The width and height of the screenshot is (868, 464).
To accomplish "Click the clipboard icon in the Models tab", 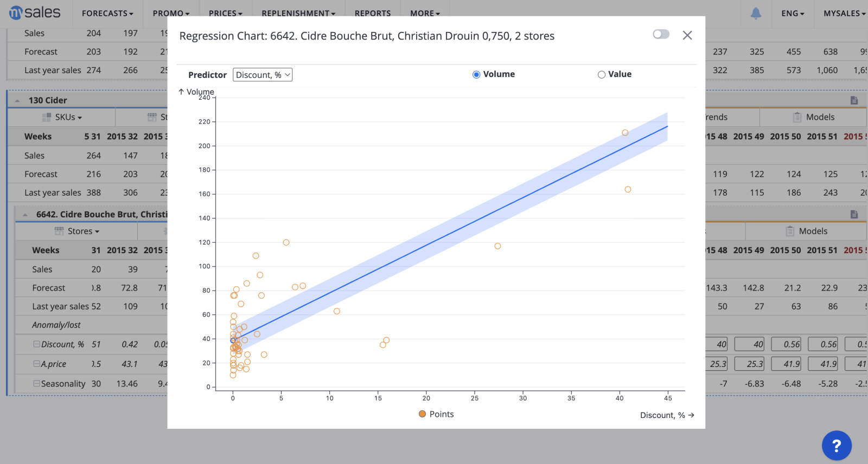I will coord(797,117).
